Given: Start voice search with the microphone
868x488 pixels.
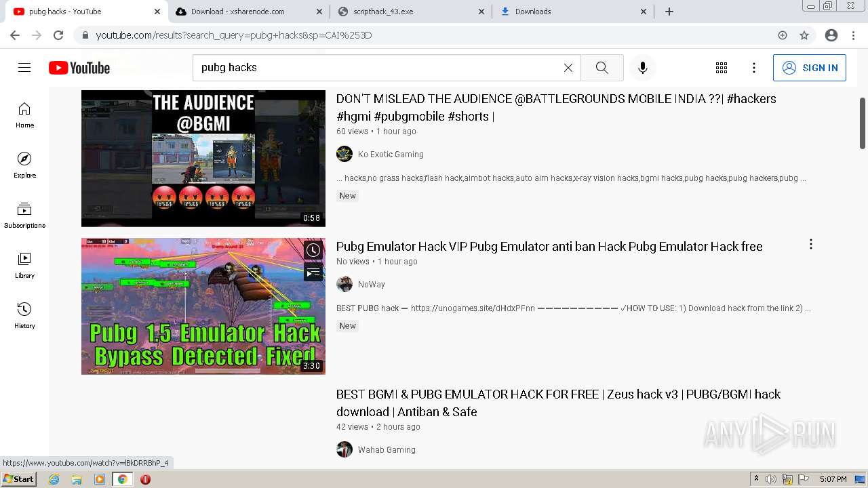Looking at the screenshot, I should pyautogui.click(x=643, y=68).
